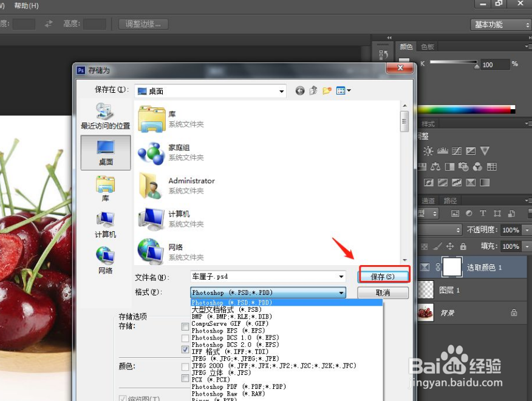Add a Black & White adjustment
532x401 pixels.
click(x=449, y=166)
